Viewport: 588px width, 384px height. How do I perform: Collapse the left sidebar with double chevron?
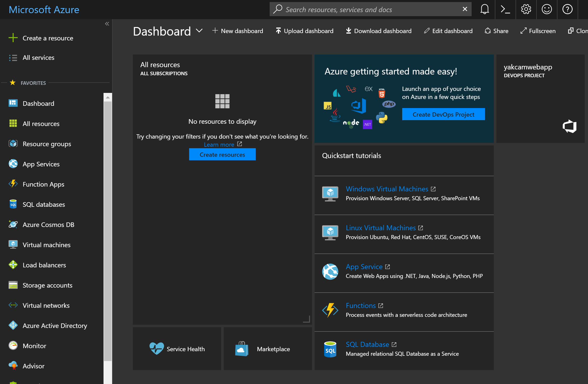[107, 24]
